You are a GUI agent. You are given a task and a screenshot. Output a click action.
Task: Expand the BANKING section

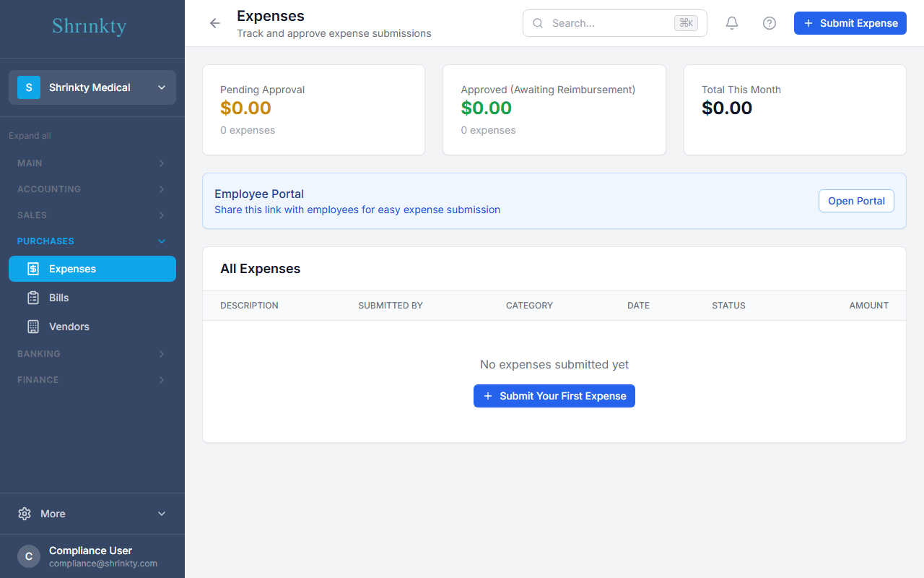(x=92, y=354)
